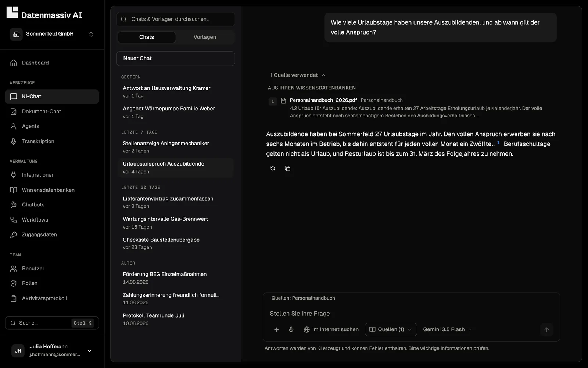Click into Chats & Vorlagen search field

pos(176,19)
